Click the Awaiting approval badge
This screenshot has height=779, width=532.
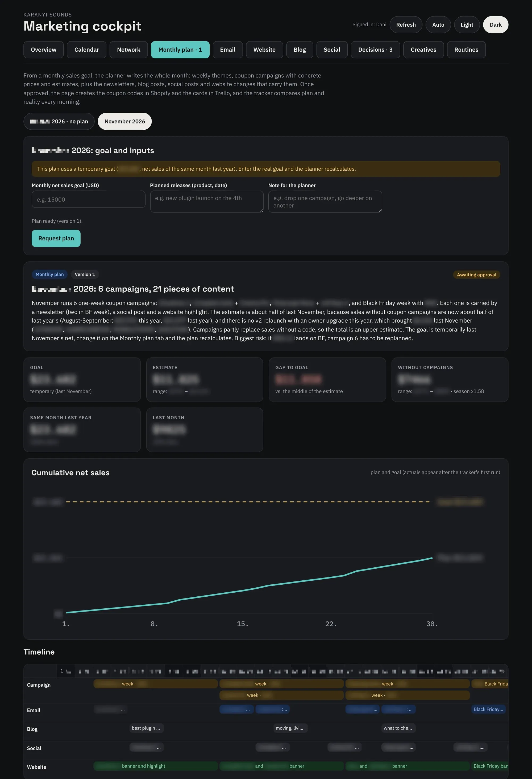pos(476,275)
